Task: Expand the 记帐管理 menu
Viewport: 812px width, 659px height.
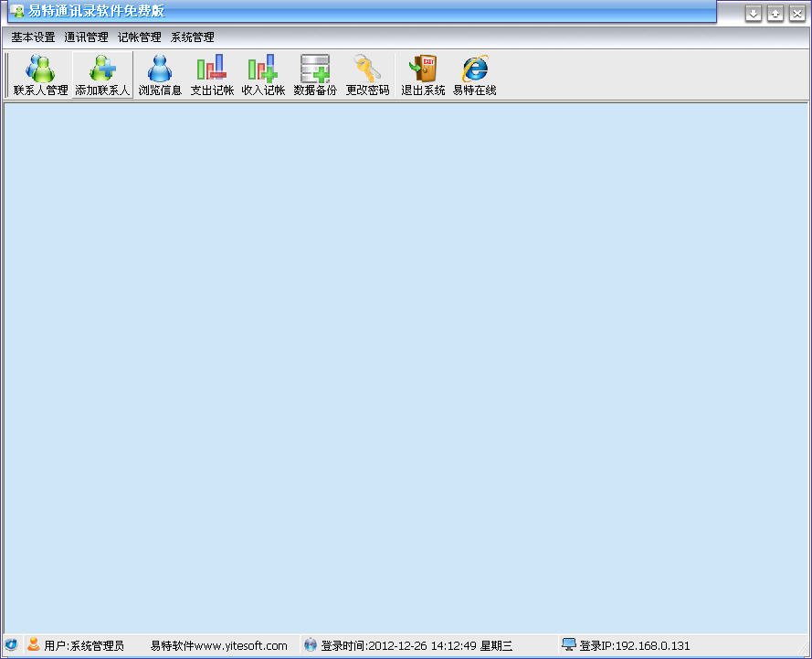Action: pyautogui.click(x=139, y=37)
